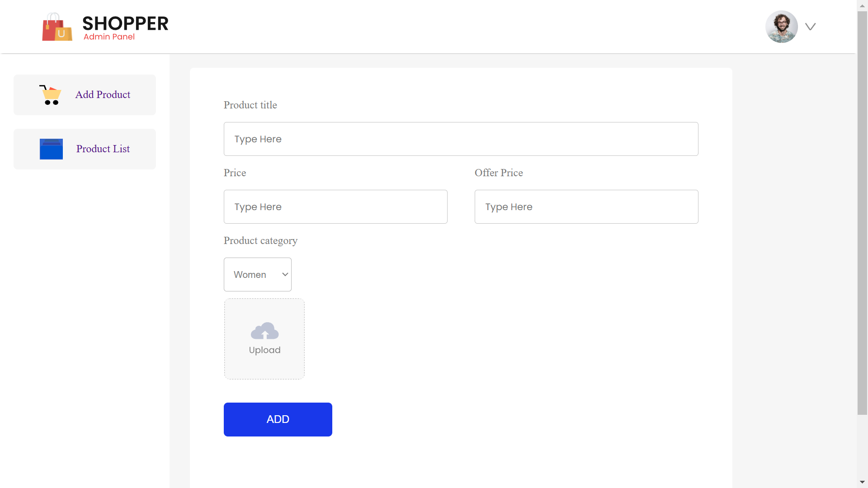Screen dimensions: 868x488
Task: Expand the profile menu chevron
Action: pyautogui.click(x=810, y=27)
